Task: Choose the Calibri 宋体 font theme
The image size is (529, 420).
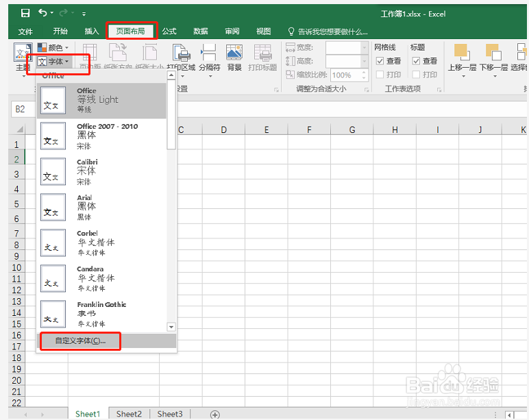Action: (x=101, y=172)
